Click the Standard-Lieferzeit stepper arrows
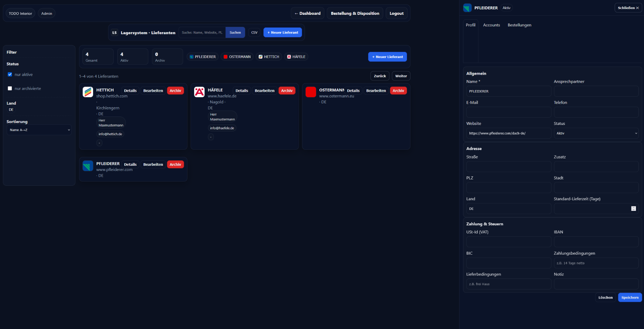 coord(633,209)
